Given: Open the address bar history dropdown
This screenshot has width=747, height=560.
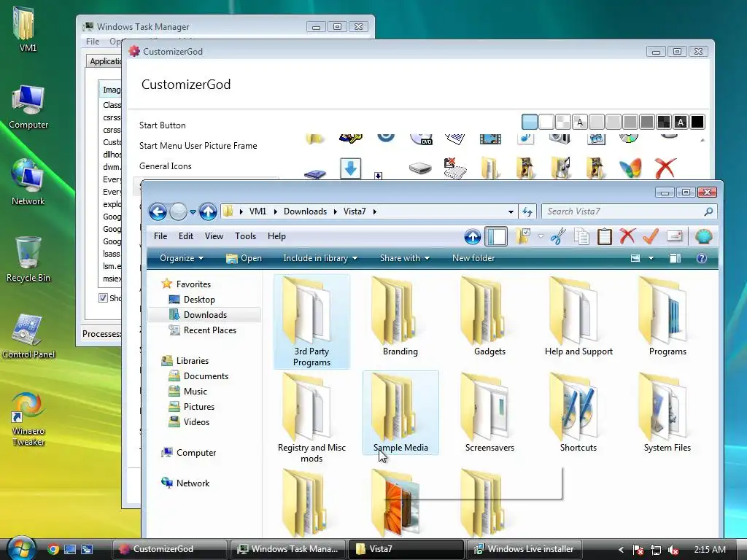Looking at the screenshot, I should 511,211.
